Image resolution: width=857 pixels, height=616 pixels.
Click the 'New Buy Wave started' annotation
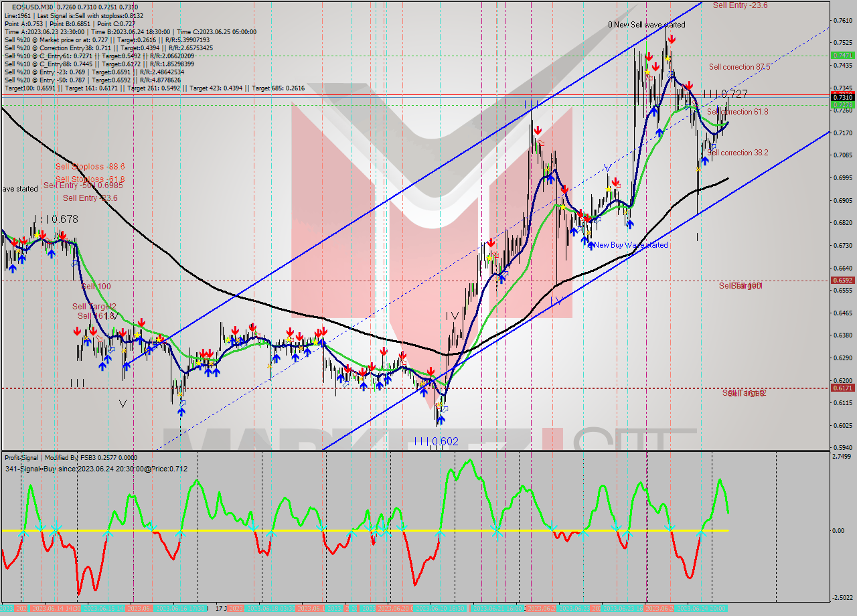[631, 245]
